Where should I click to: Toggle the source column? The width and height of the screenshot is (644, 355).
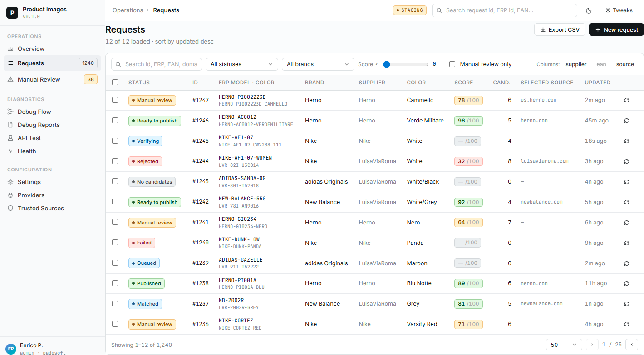click(x=625, y=64)
